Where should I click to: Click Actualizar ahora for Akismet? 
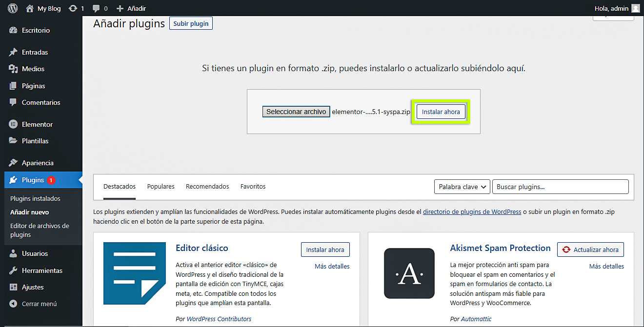(x=590, y=250)
